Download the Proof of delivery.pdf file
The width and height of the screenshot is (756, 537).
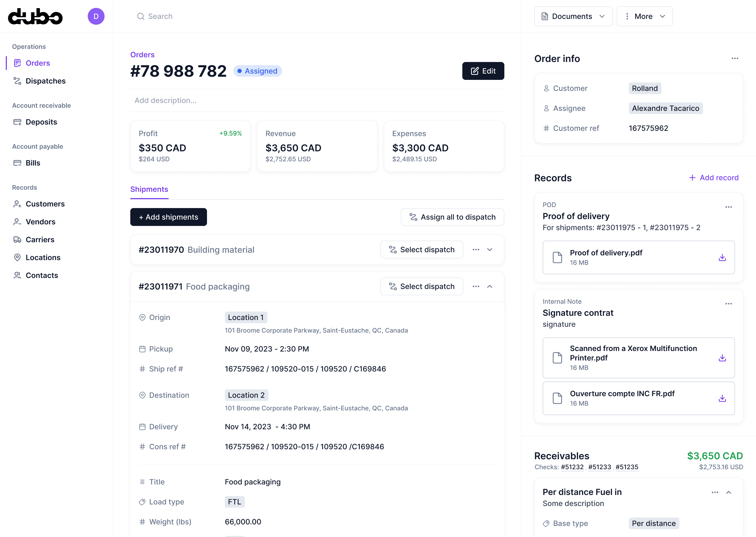(722, 257)
